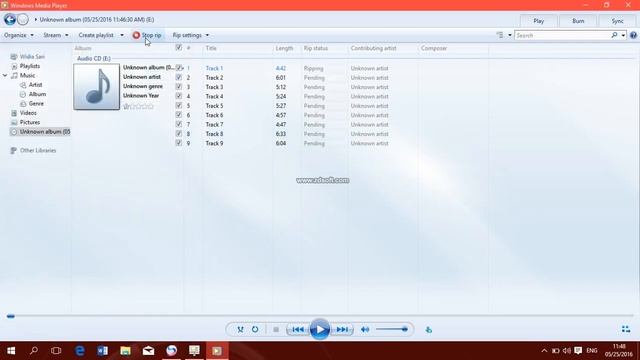Open the search options dropdown arrow

[623, 36]
